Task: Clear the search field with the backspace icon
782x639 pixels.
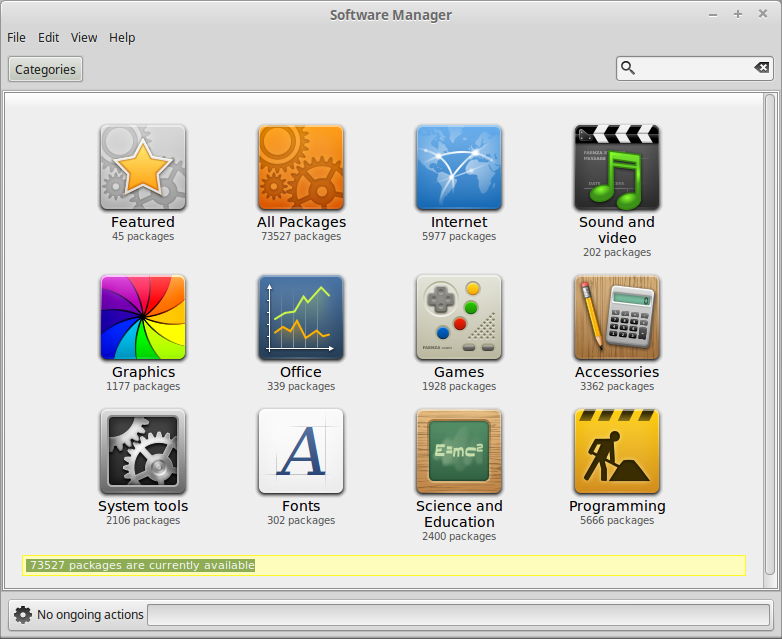Action: pyautogui.click(x=761, y=67)
